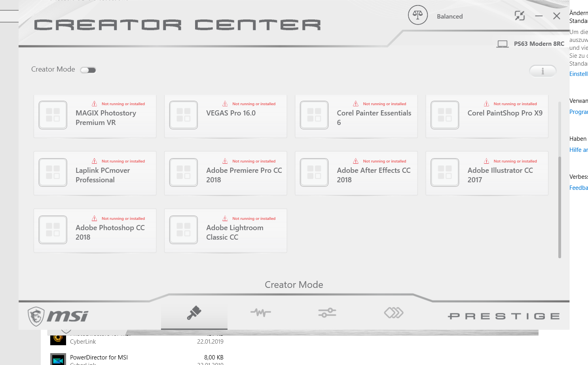The width and height of the screenshot is (588, 365).
Task: Click the warning triangle on the Corel Painter card
Action: (x=356, y=104)
